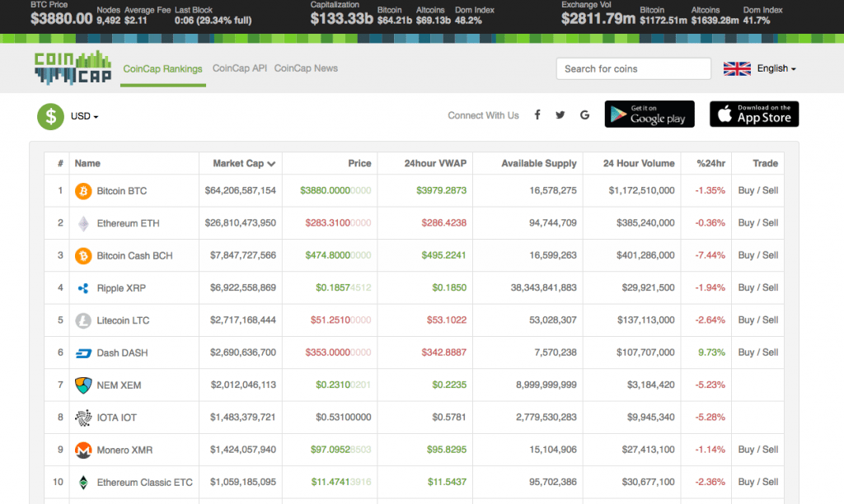
Task: Sort by the Price column header
Action: coord(359,164)
